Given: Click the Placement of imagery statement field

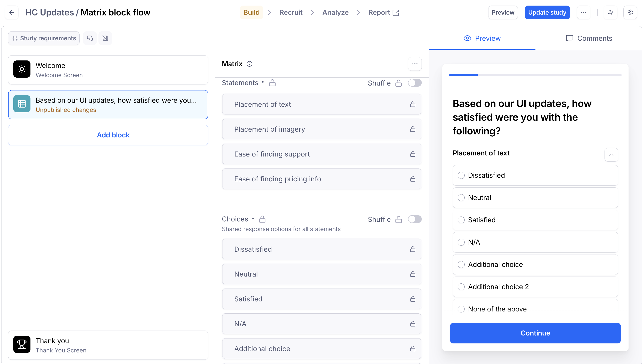Looking at the screenshot, I should [x=322, y=129].
